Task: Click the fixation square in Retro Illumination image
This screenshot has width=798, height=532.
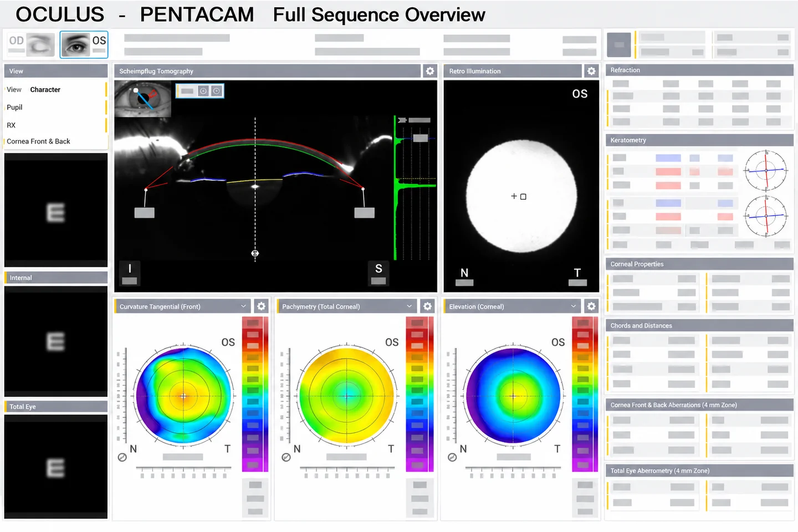Action: (x=523, y=196)
